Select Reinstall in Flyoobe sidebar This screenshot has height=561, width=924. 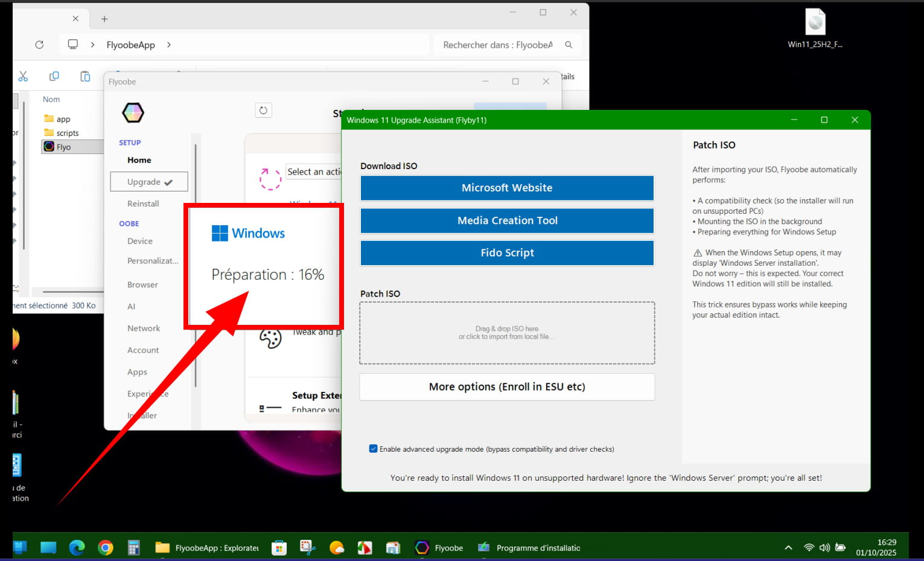click(143, 204)
